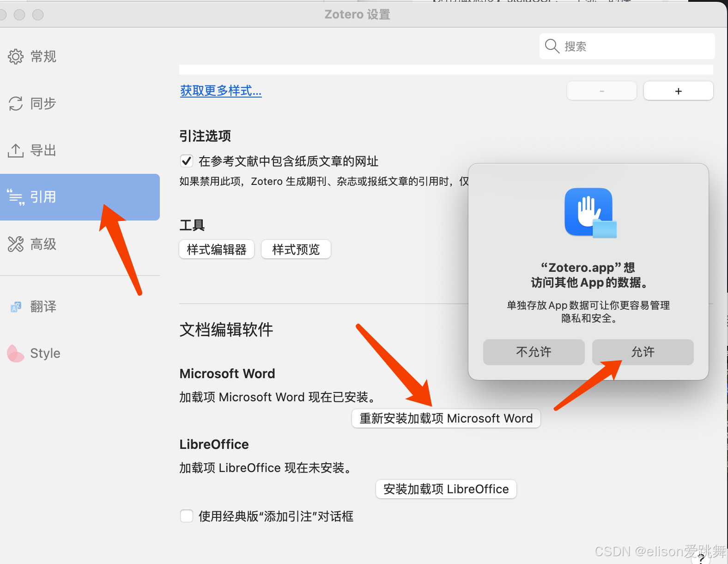Select the 引用 pane label

point(43,197)
